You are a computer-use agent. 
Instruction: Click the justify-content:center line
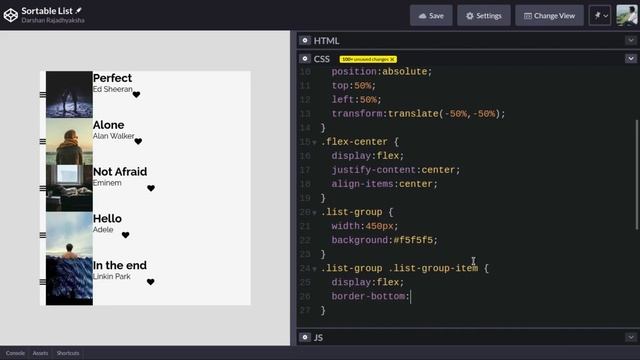pyautogui.click(x=396, y=170)
